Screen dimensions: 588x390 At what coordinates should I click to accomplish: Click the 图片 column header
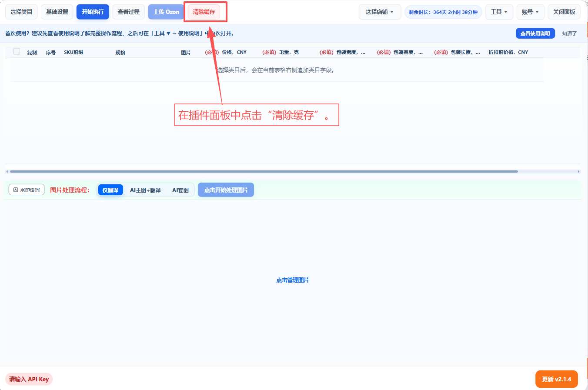[186, 53]
